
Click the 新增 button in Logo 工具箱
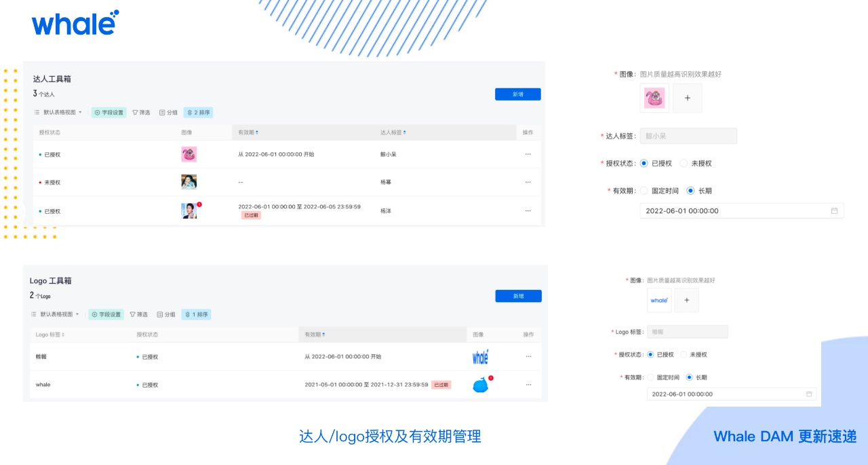518,296
